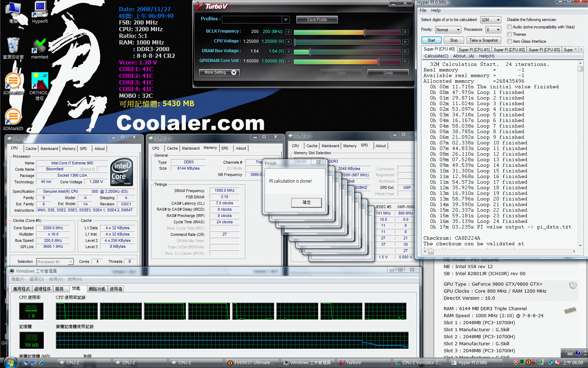Screen dimensions: 588x368
Task: Click Stop button in Hyper PI
Action: (454, 40)
